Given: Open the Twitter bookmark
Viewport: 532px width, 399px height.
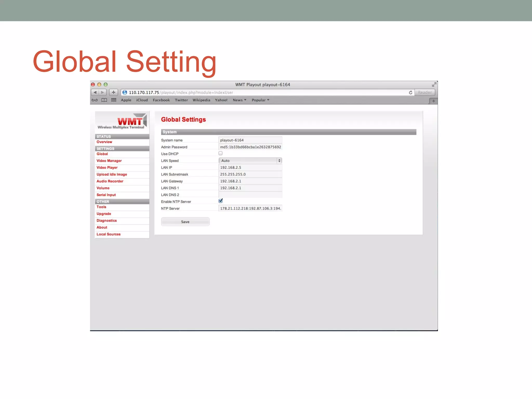Looking at the screenshot, I should [181, 100].
